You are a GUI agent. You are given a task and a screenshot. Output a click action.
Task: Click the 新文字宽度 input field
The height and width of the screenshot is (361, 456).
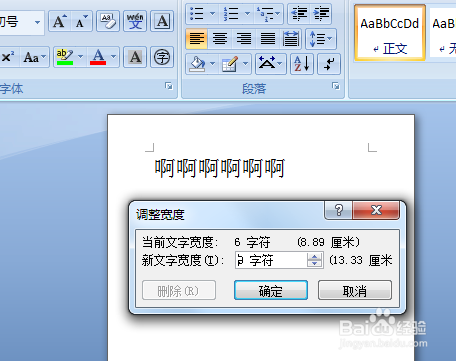pyautogui.click(x=271, y=260)
